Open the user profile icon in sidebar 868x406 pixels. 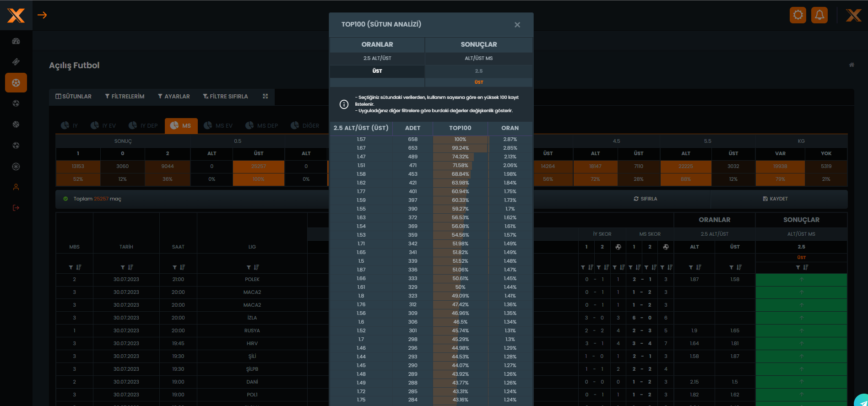(x=16, y=187)
